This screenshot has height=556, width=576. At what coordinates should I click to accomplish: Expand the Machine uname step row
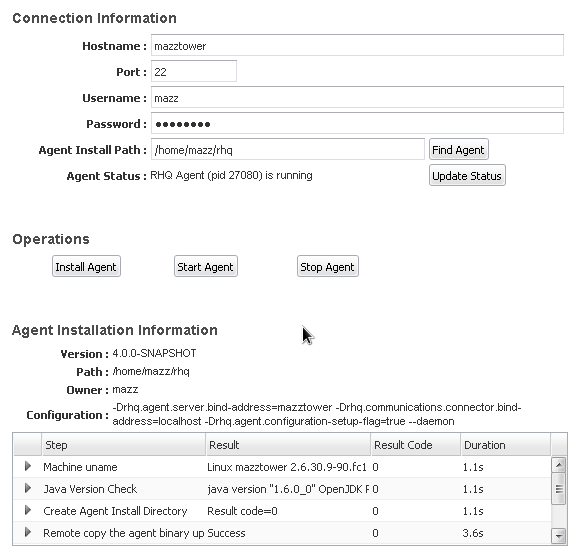28,466
